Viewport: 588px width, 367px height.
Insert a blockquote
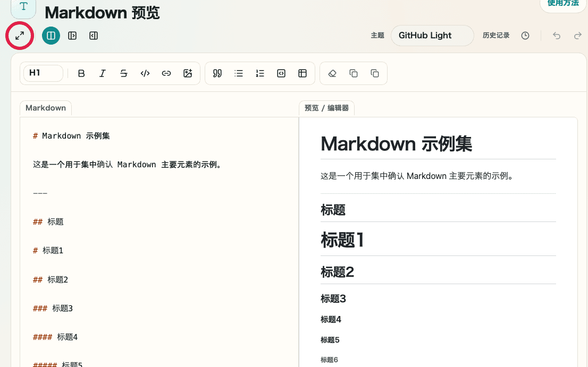click(217, 73)
